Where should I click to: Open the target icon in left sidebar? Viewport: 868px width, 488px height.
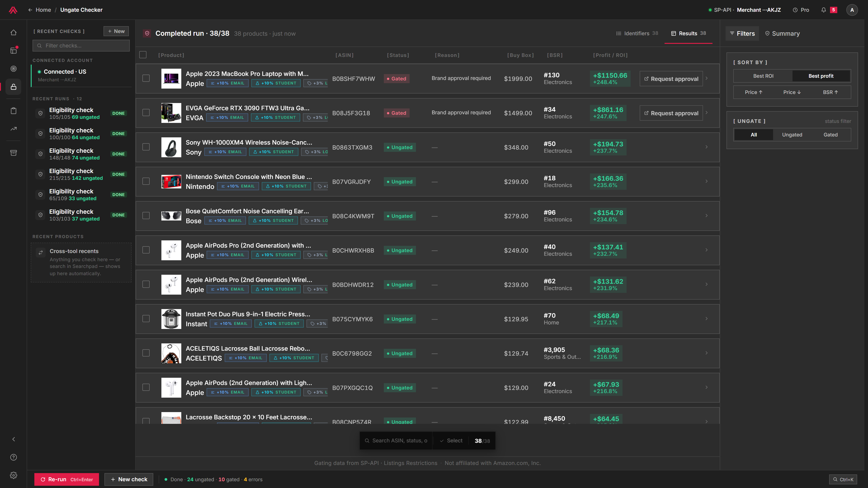point(14,69)
